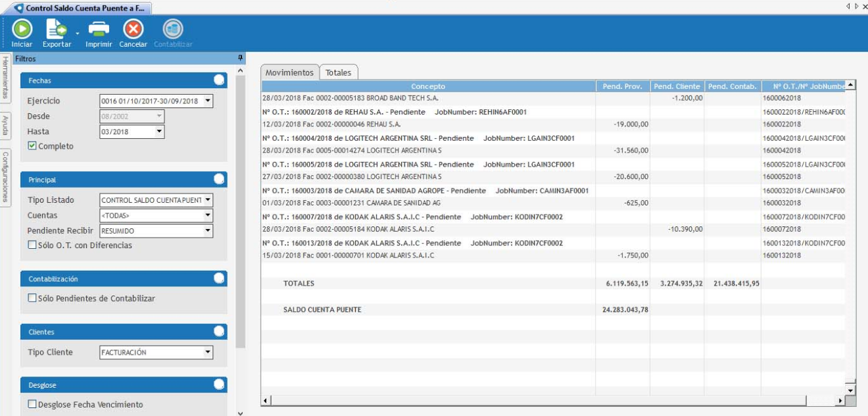
Task: Sort by the Pend. Prov. column header
Action: pyautogui.click(x=622, y=86)
